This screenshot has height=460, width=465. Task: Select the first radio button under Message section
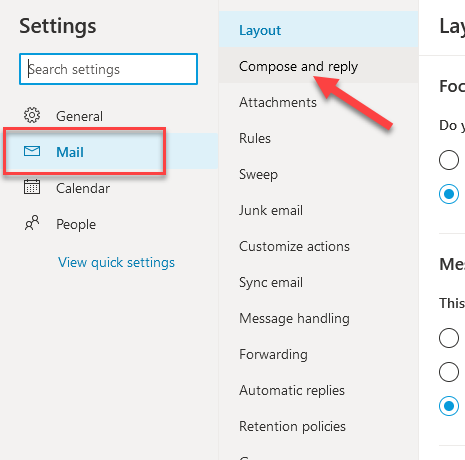click(449, 338)
